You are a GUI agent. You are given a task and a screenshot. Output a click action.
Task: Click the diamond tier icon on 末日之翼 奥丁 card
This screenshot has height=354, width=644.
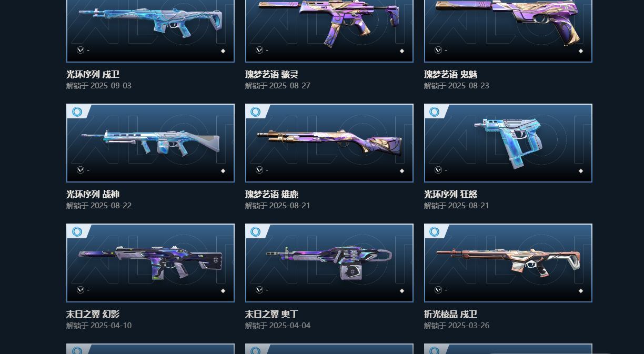(x=402, y=291)
